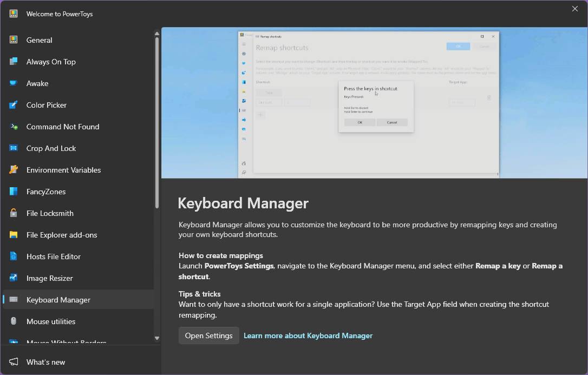Select the Color Picker utility icon

pos(16,104)
